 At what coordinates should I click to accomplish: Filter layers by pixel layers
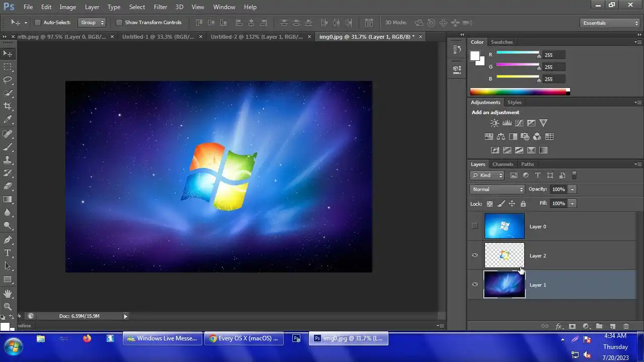(514, 175)
